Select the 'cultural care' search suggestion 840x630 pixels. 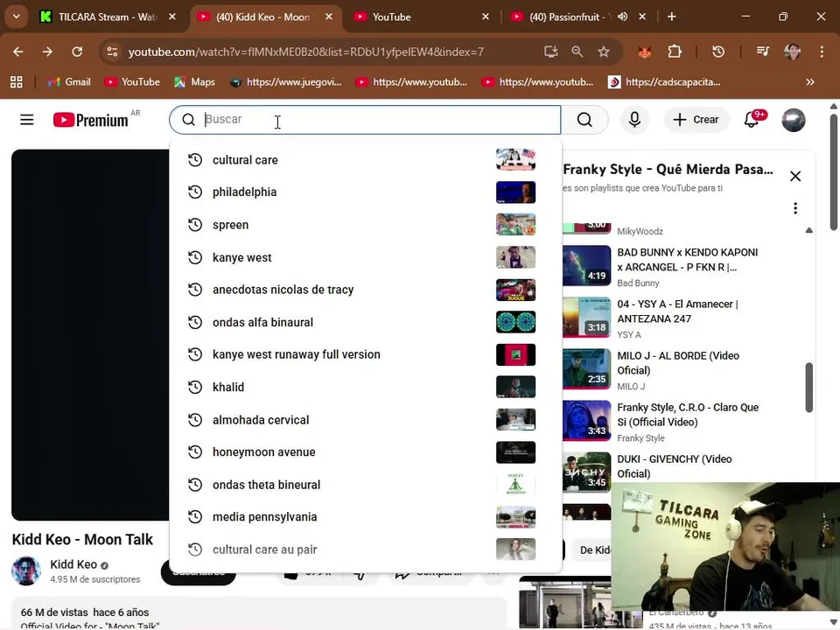[366, 159]
